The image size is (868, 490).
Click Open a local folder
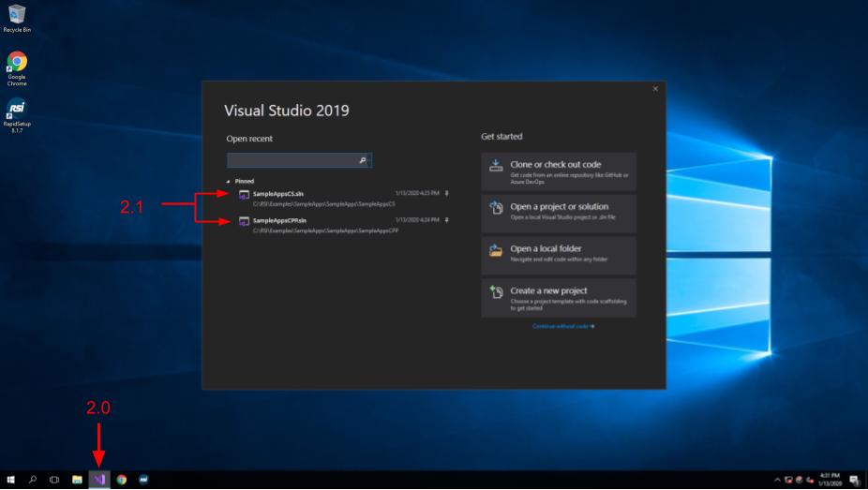[x=559, y=256]
